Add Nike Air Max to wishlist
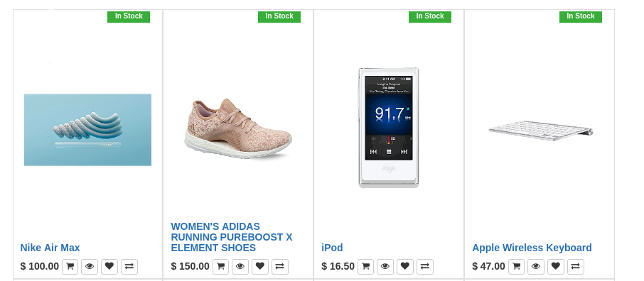The height and width of the screenshot is (281, 644). pos(109,267)
